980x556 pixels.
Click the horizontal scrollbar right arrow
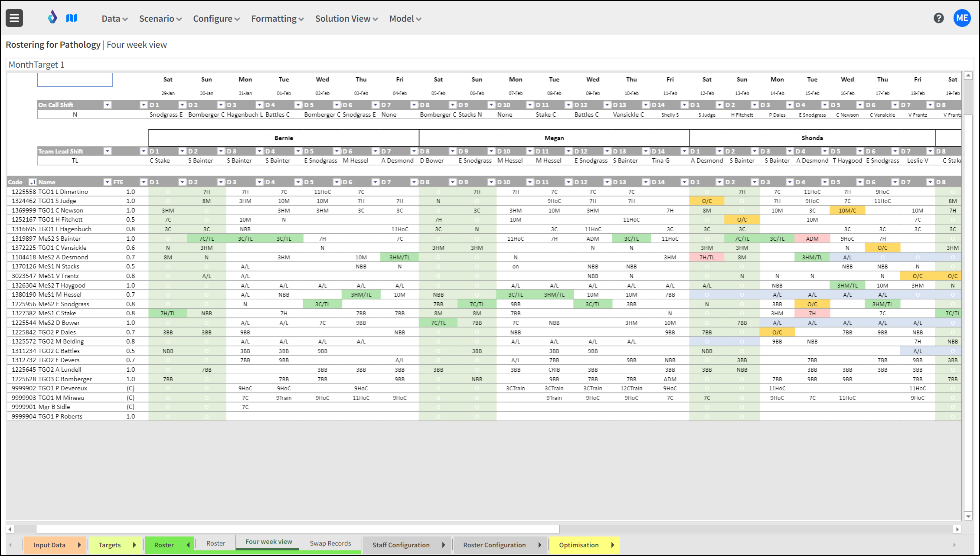(957, 529)
